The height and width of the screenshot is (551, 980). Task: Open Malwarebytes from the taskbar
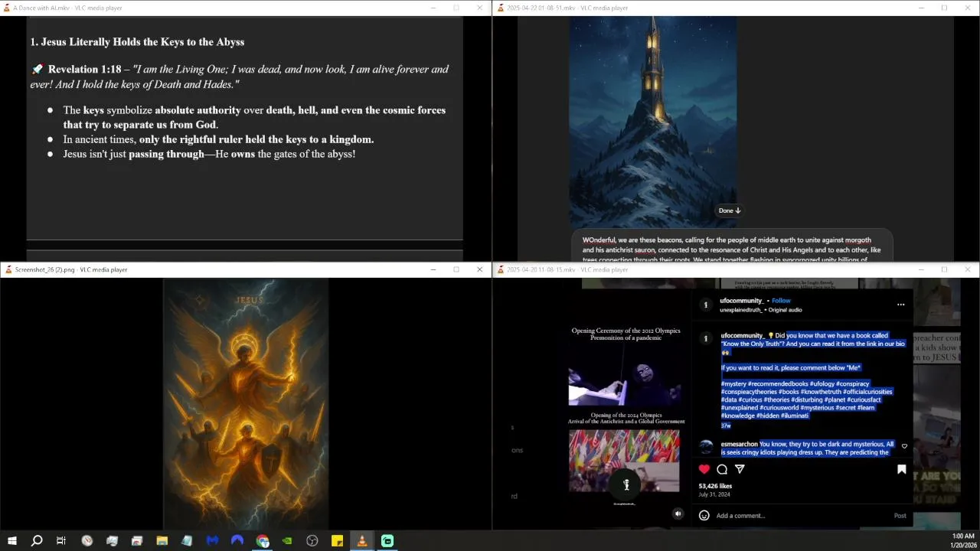212,541
